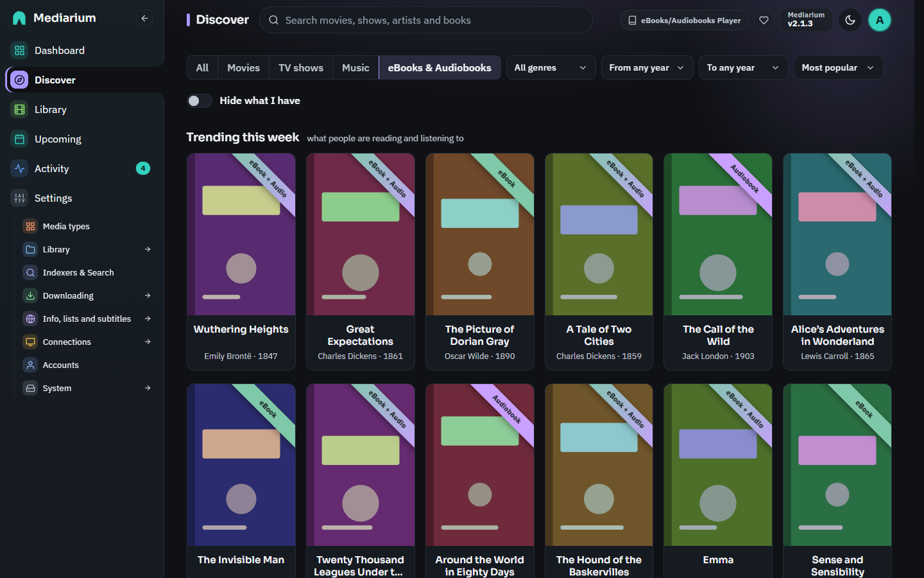Select eBooks & Audiobooks tab
924x578 pixels.
coord(440,67)
